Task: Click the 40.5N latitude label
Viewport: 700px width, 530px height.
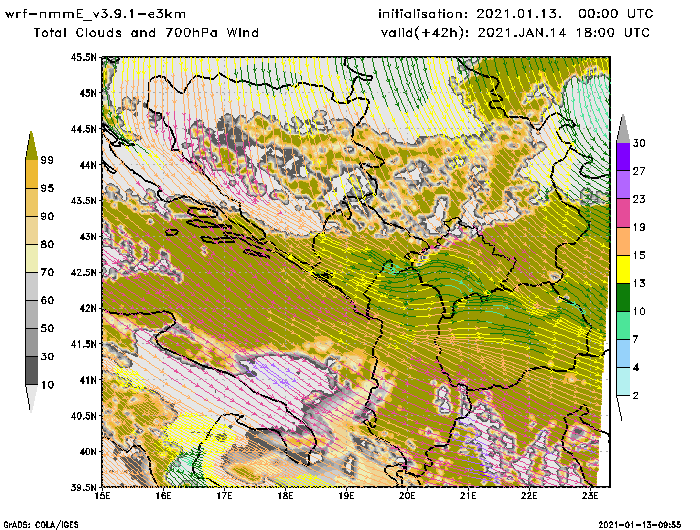Action: (x=83, y=416)
